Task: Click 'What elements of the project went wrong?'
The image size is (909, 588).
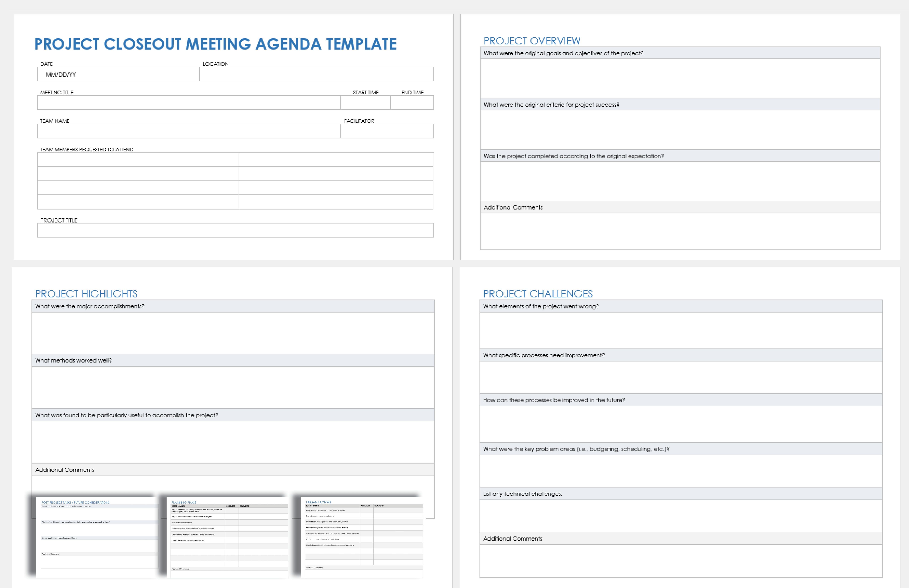Action: pos(681,306)
